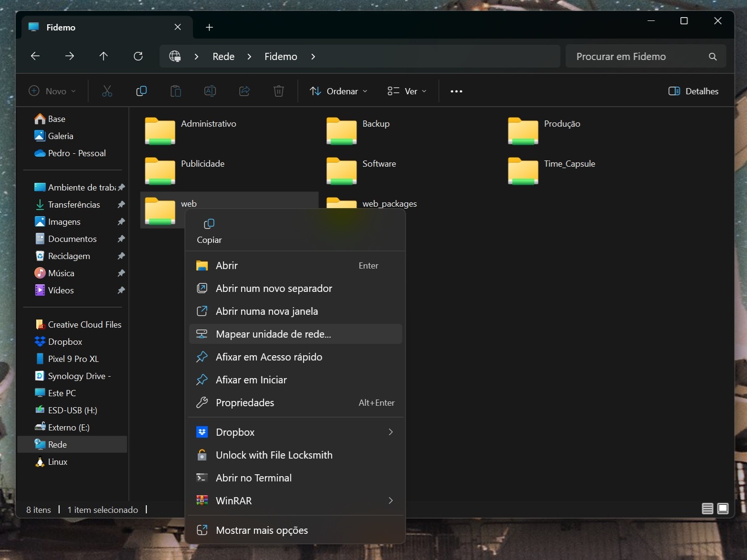Viewport: 747px width, 560px height.
Task: Add a new tab with plus button
Action: point(209,28)
